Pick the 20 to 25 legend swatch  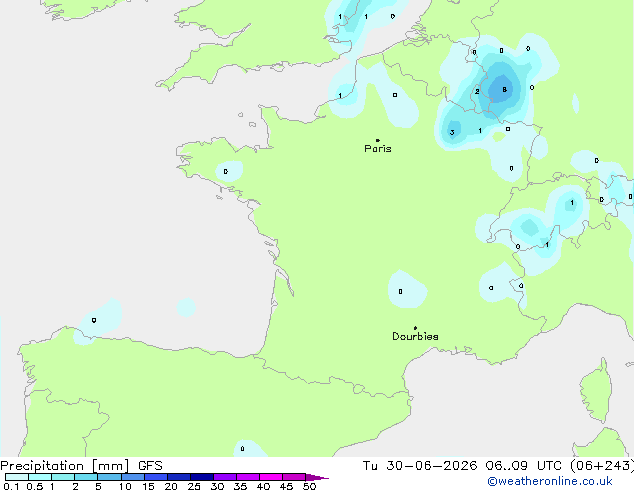coord(179,477)
